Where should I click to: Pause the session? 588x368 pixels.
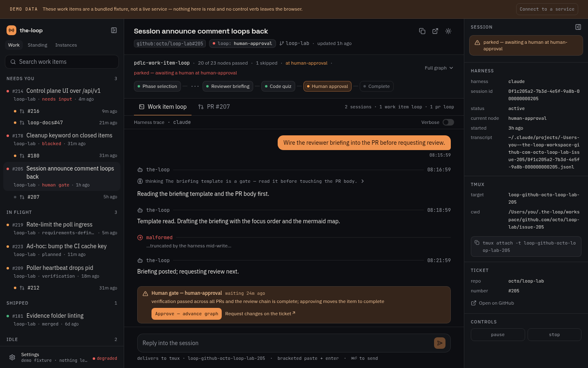(x=498, y=334)
